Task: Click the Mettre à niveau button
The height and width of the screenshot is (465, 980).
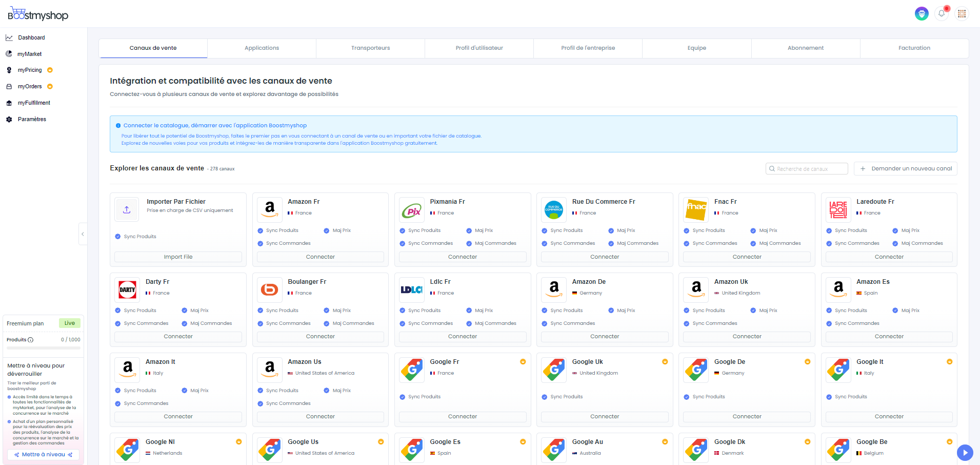Action: tap(44, 455)
